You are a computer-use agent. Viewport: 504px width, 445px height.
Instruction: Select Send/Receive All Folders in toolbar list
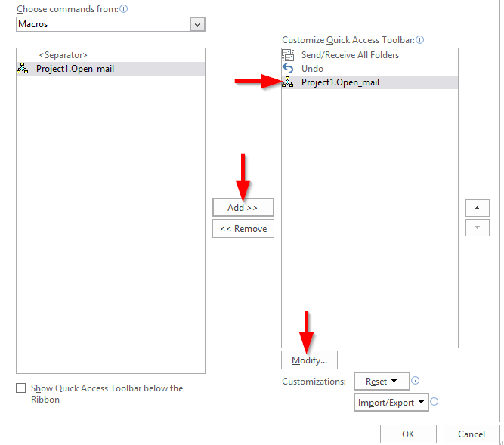tap(369, 55)
